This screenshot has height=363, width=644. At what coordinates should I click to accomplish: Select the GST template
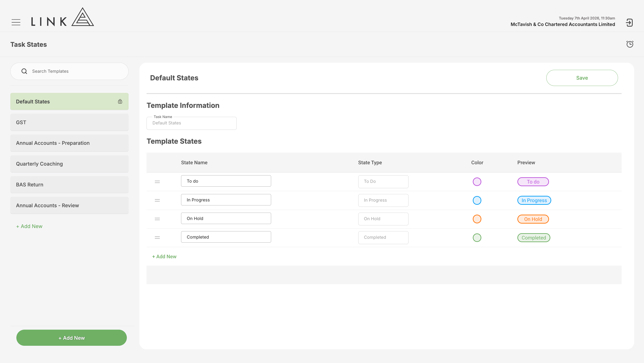(69, 122)
